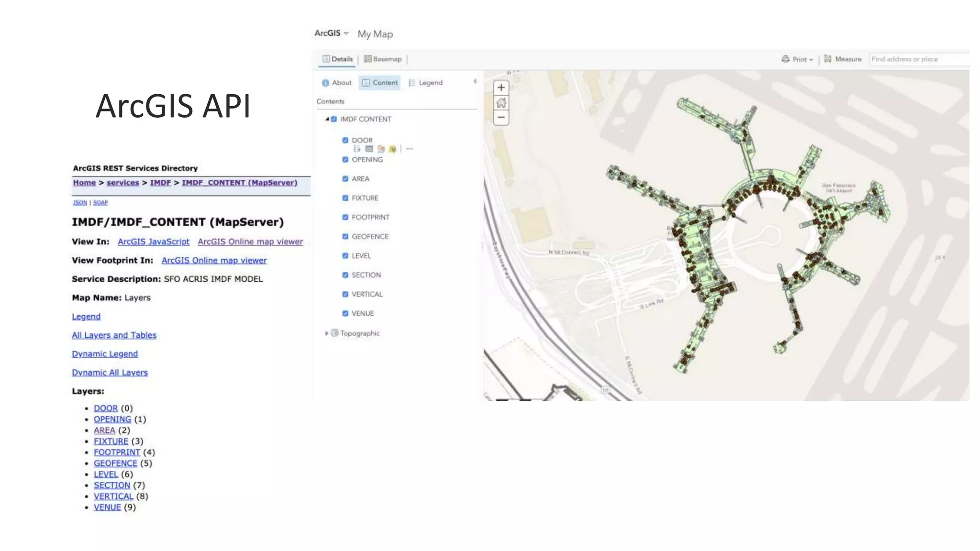
Task: Open the Dynamic Legend link
Action: coord(105,354)
